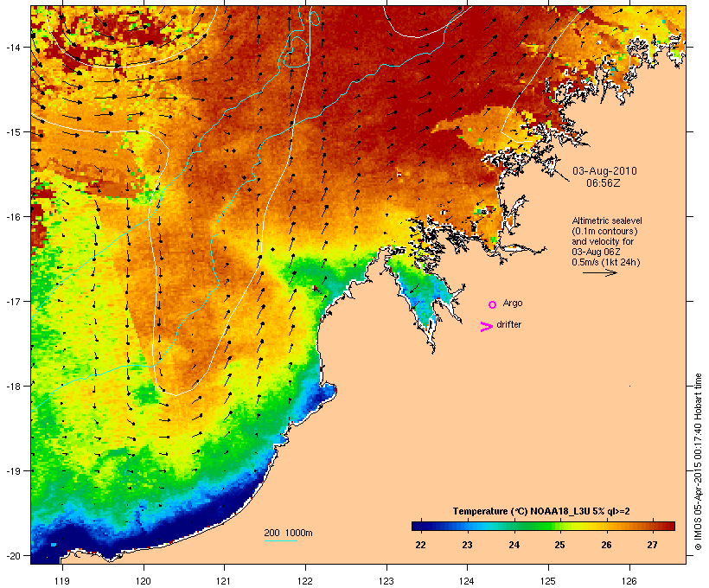Click the longitude axis label '126'
Image resolution: width=709 pixels, height=588 pixels.
[629, 581]
